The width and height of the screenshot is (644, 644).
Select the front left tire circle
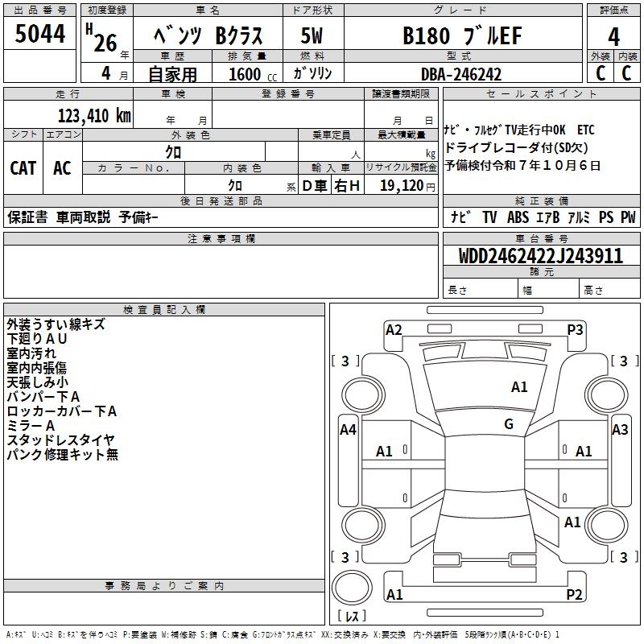coord(363,395)
